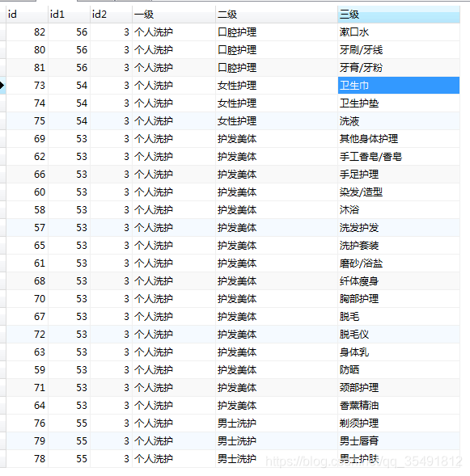Select the cell 卫生护垫
Screen dimensions: 470x476
point(399,103)
